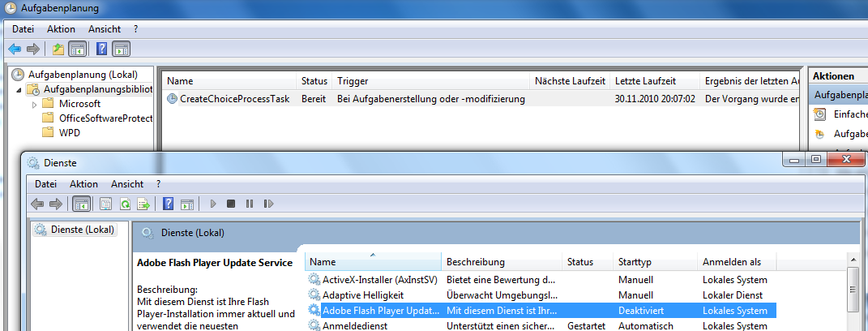This screenshot has height=331, width=868.
Task: Expand the Microsoft folder node
Action: pos(34,104)
